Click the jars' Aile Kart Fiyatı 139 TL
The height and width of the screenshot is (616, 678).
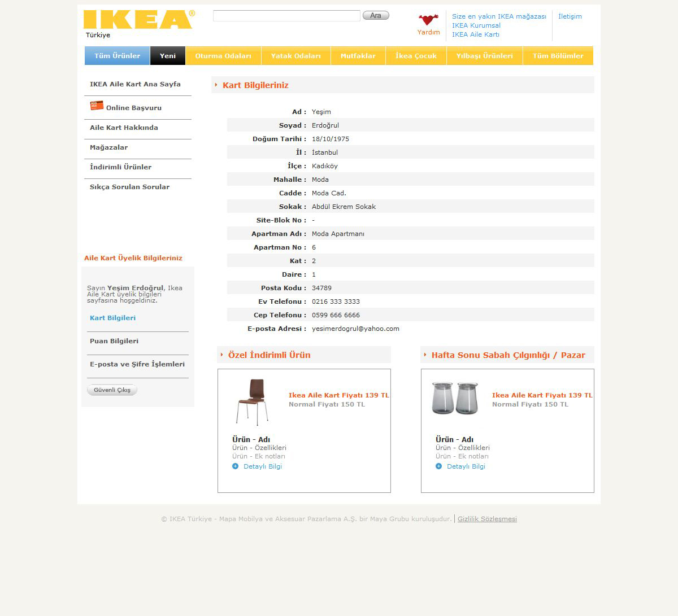tap(542, 395)
